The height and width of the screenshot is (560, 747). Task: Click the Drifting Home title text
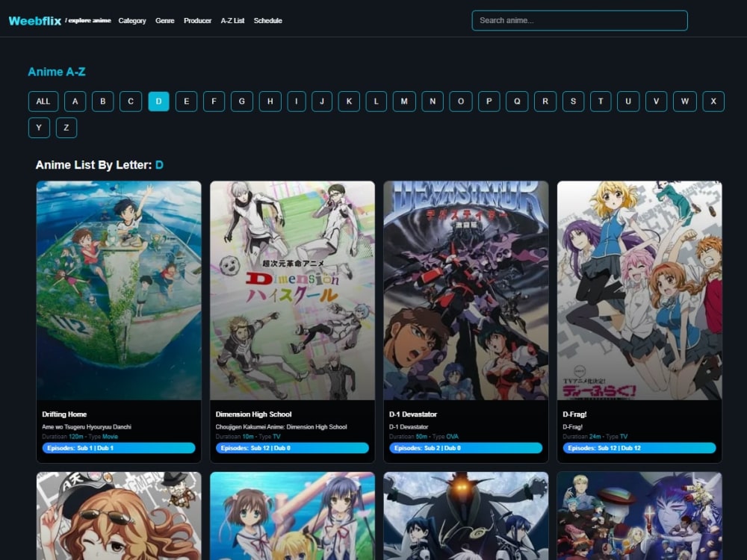click(64, 414)
